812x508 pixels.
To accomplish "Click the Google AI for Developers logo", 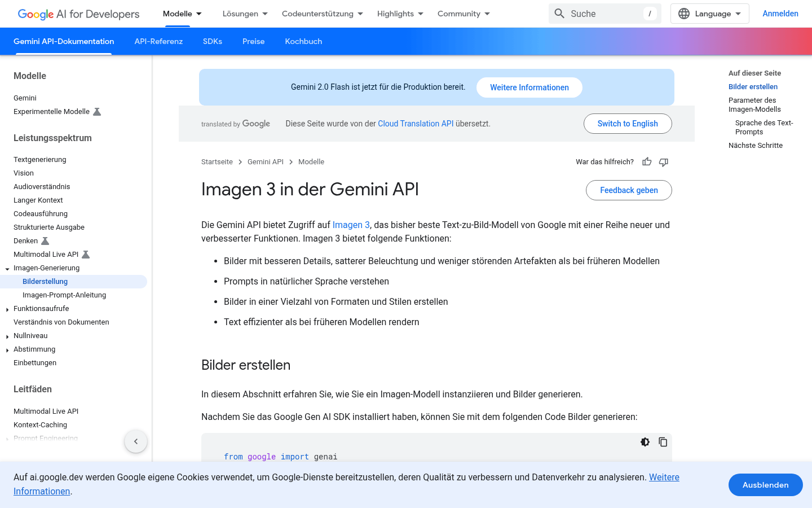I will (78, 14).
